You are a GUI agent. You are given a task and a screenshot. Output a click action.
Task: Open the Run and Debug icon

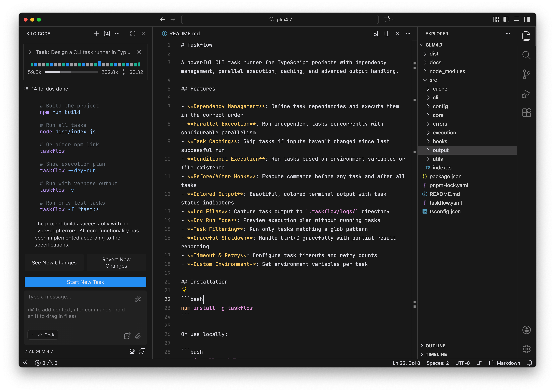point(526,94)
